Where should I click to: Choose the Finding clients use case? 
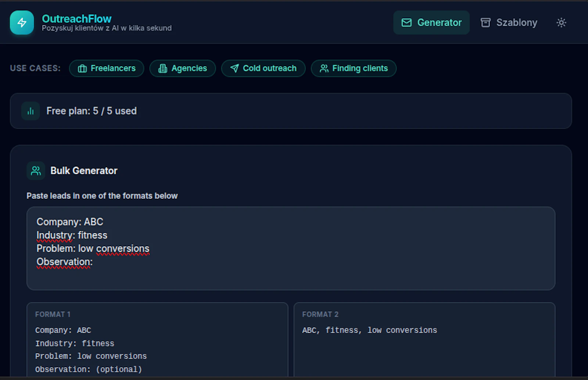pos(354,68)
